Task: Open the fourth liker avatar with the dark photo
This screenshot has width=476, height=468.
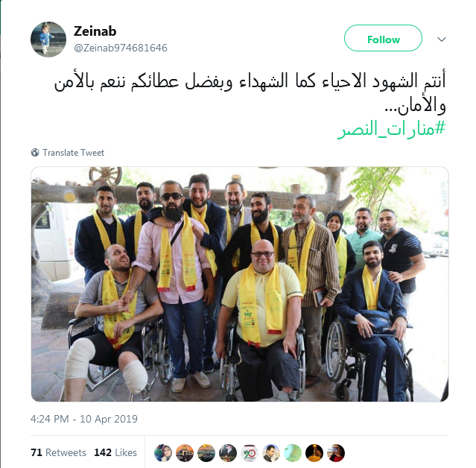Action: click(228, 453)
